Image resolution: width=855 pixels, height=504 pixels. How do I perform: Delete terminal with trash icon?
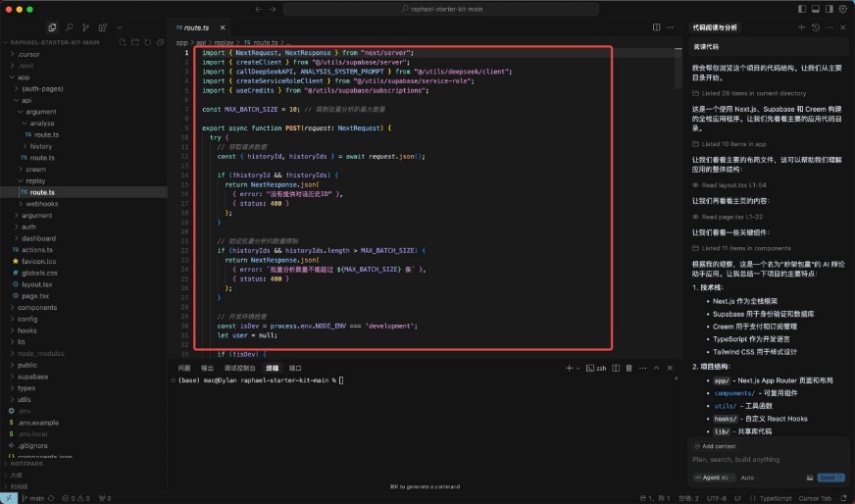click(629, 368)
